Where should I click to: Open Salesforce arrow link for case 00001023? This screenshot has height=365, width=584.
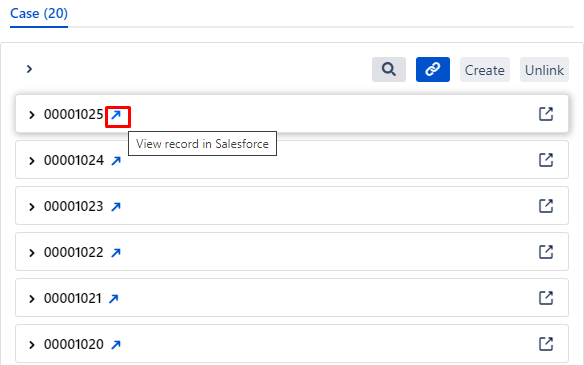(x=116, y=206)
